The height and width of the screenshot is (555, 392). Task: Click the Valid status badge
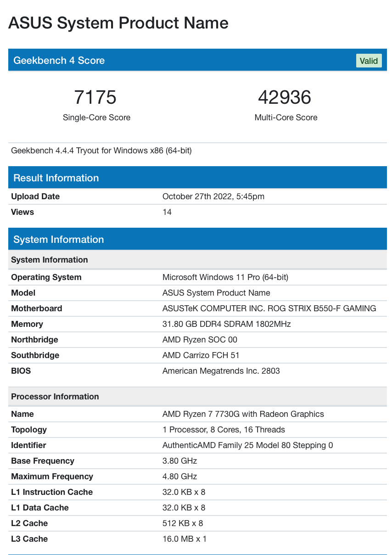click(x=369, y=60)
